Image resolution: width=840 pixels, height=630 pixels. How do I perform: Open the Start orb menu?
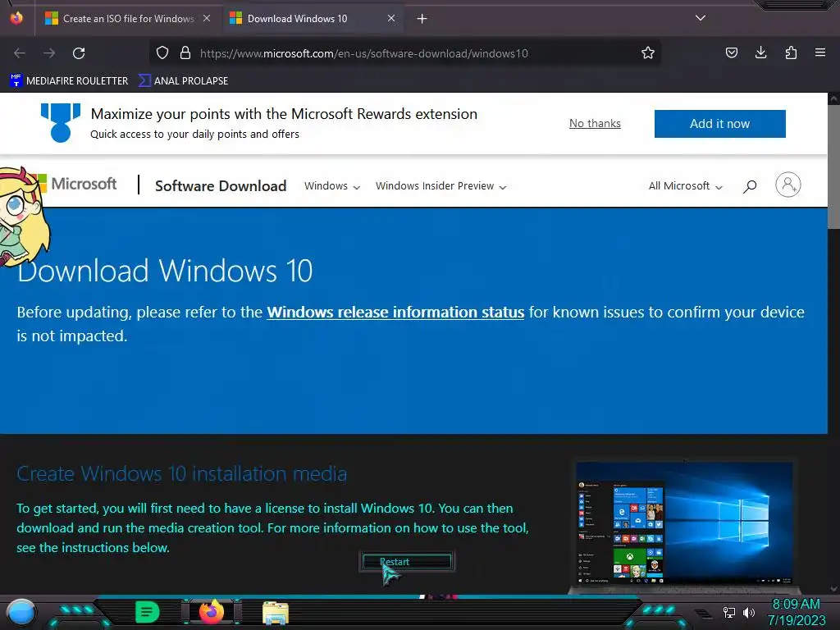pos(21,612)
